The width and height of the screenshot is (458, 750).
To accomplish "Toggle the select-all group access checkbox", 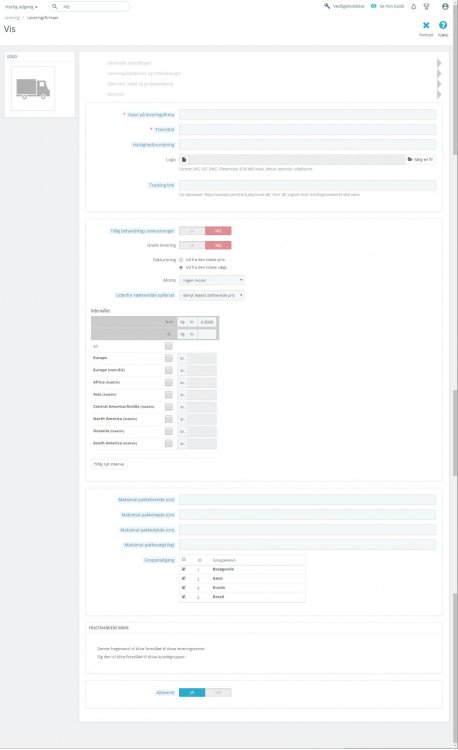I will point(184,559).
